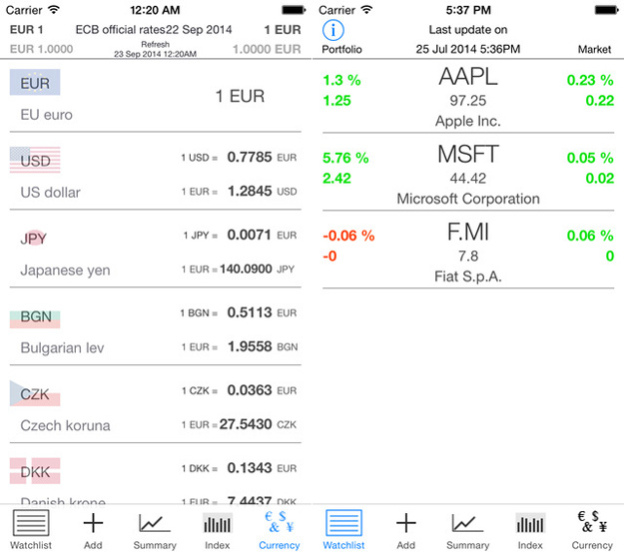Select the F.MI Fiat S.p.A. row
Viewport: 624px width, 552px height.
pyautogui.click(x=468, y=253)
